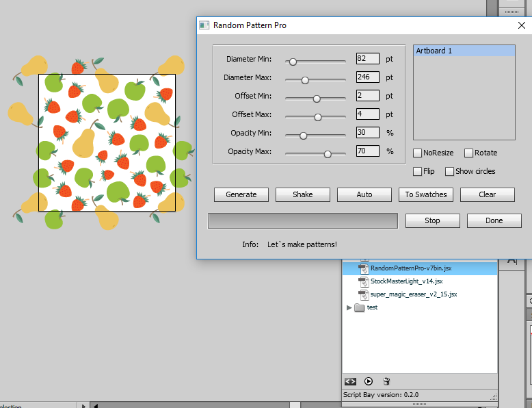Image resolution: width=532 pixels, height=408 pixels.
Task: Click the Random Pattern Pro title bar icon
Action: pyautogui.click(x=204, y=25)
